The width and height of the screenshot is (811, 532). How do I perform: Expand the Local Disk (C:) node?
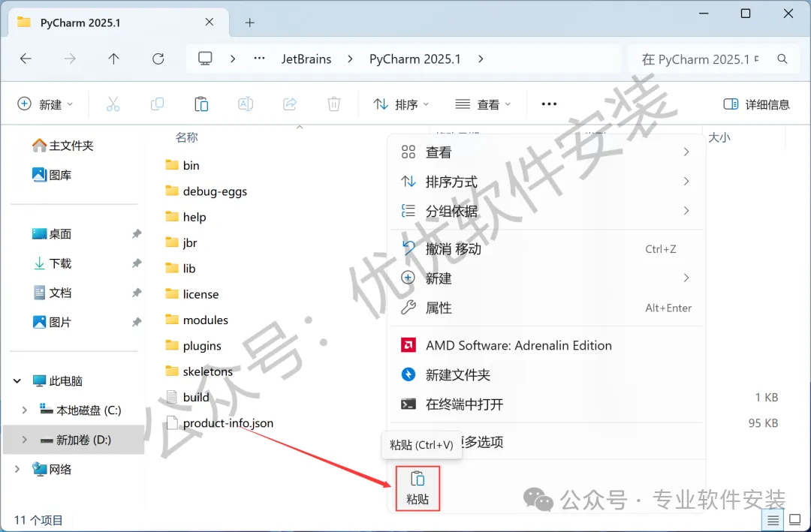click(x=24, y=410)
